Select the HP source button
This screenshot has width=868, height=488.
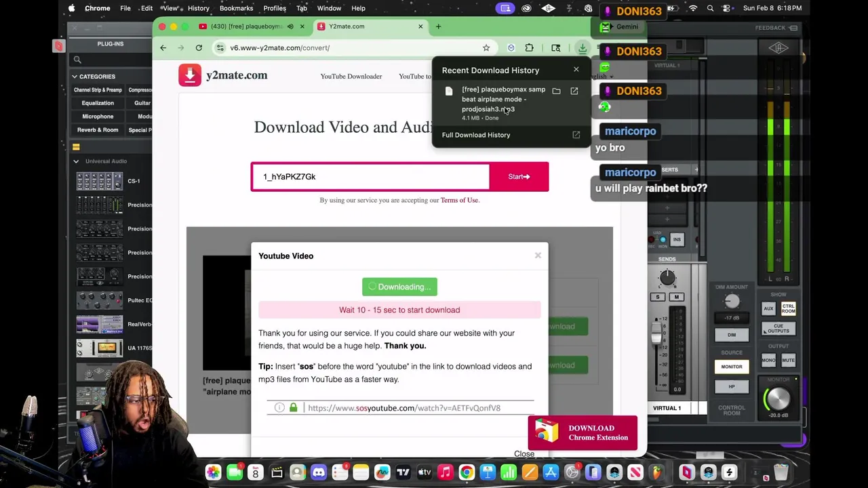tap(732, 386)
